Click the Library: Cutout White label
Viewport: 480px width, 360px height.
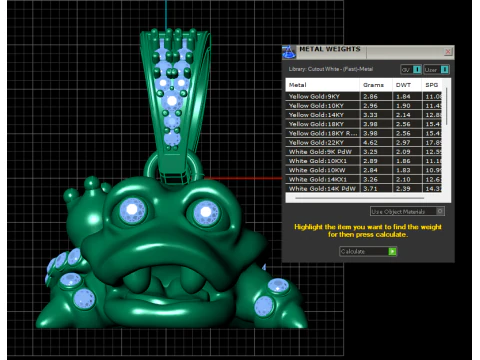pyautogui.click(x=331, y=69)
